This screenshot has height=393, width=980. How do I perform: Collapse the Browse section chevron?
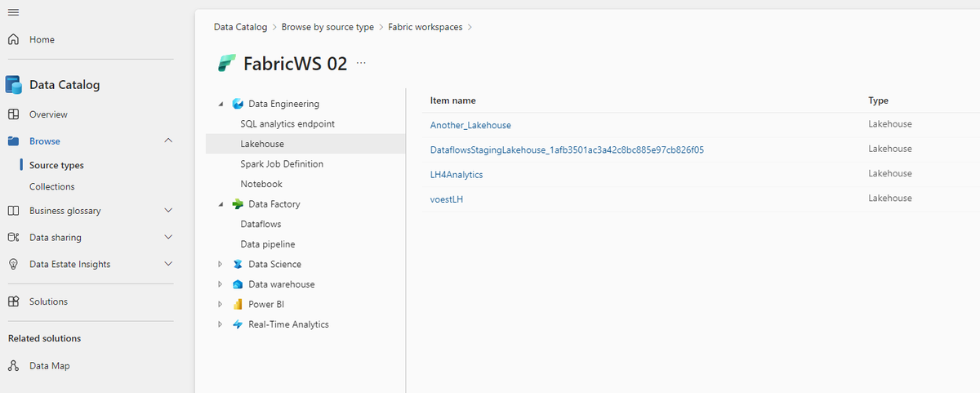(x=168, y=141)
